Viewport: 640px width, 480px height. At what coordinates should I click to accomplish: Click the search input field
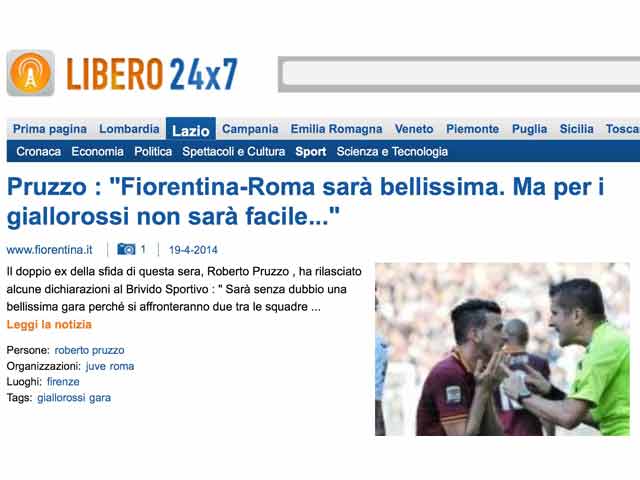[459, 74]
